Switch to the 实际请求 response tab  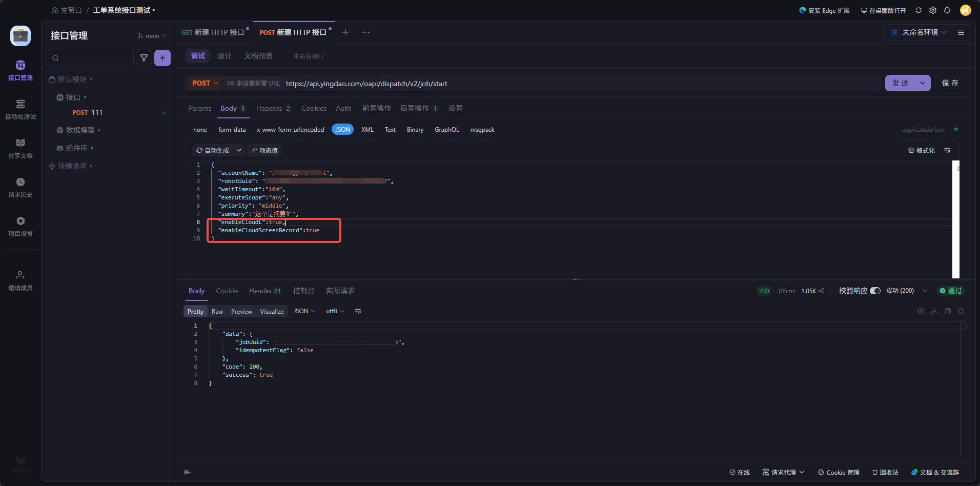pos(340,291)
